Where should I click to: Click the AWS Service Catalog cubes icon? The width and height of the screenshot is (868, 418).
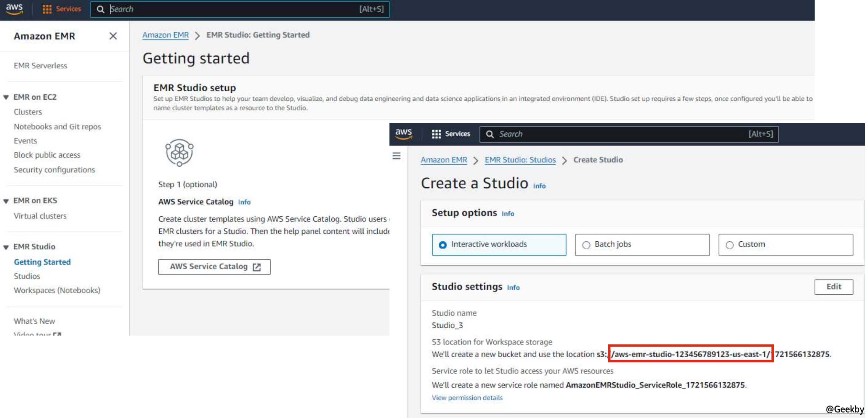coord(179,152)
